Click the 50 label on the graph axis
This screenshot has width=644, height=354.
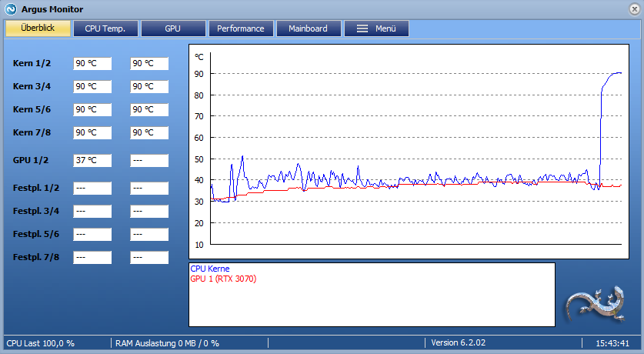pyautogui.click(x=199, y=159)
